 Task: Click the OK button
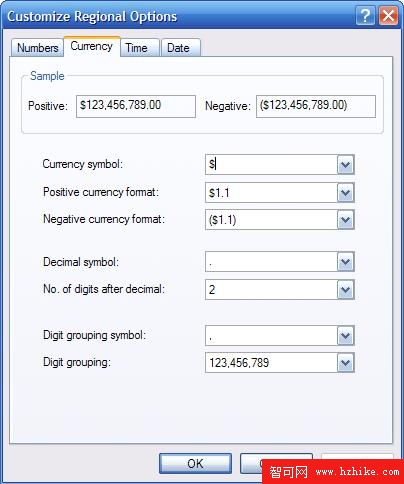195,463
